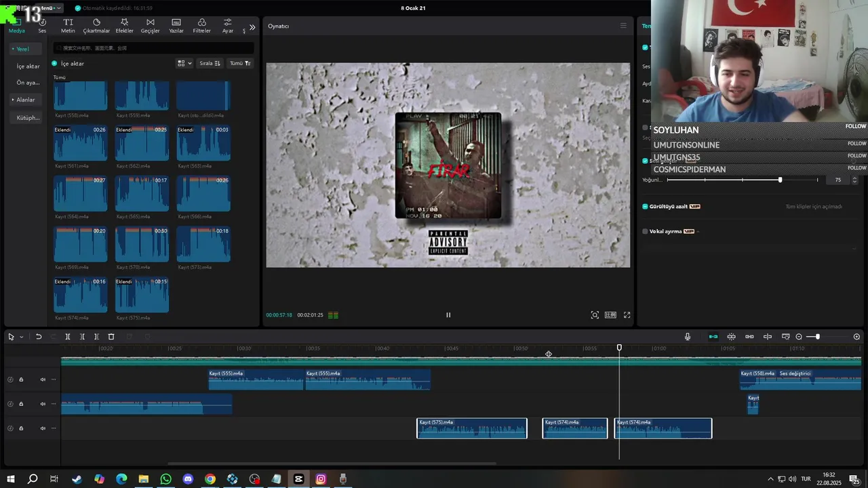Click the media search field
The width and height of the screenshot is (868, 488).
(x=154, y=48)
